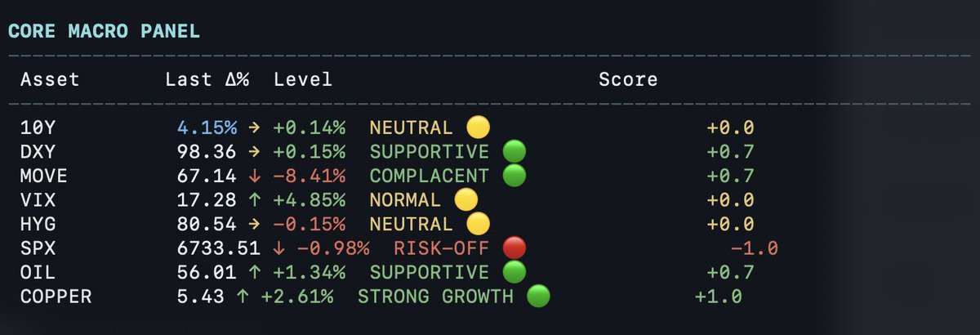Click the Score column header
Viewport: 980px width, 335px height.
[x=628, y=79]
